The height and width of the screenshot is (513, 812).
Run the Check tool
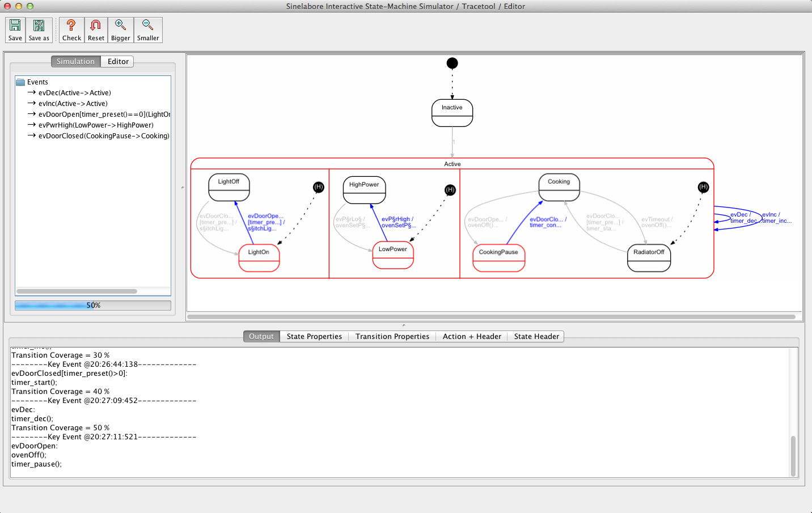[x=71, y=29]
